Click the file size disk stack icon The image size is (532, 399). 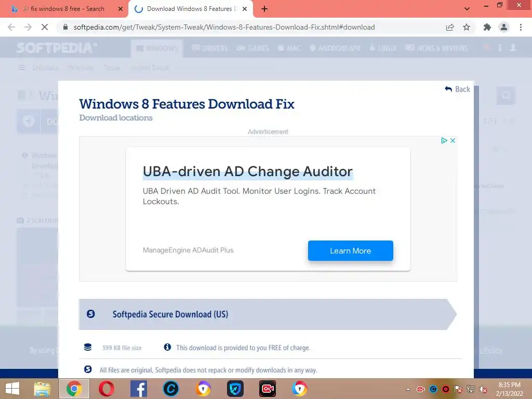87,347
